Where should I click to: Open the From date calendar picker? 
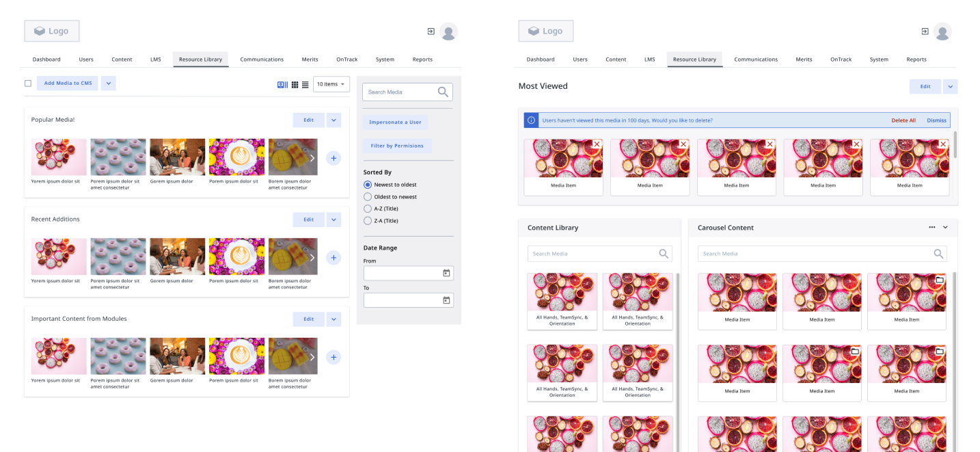pyautogui.click(x=446, y=273)
